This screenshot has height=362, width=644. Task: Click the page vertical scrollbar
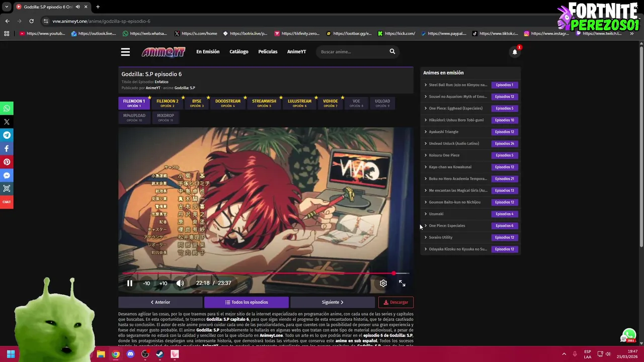(641, 146)
